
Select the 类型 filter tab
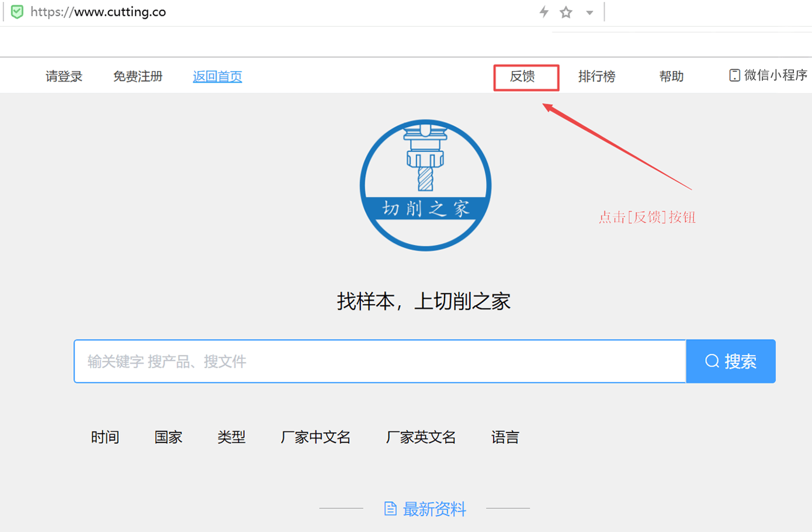tap(231, 437)
